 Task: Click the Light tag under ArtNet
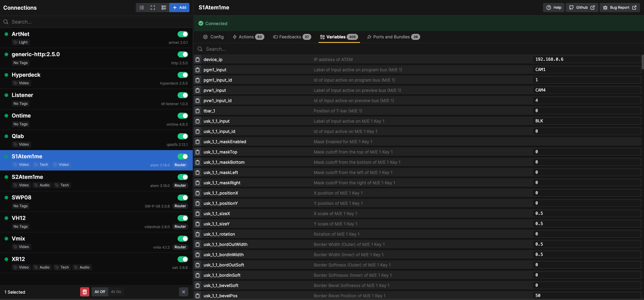tap(20, 42)
